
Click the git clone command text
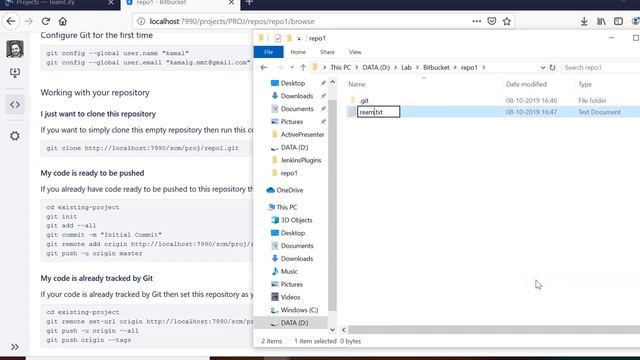(x=142, y=148)
